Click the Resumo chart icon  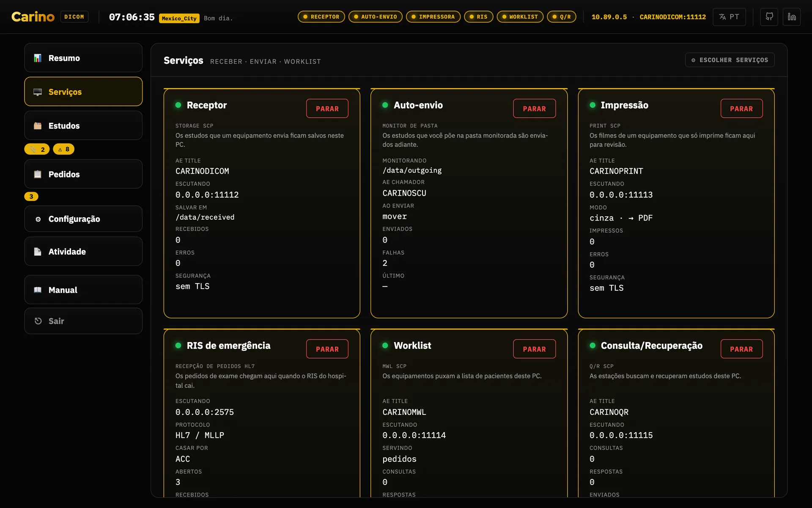(x=38, y=58)
